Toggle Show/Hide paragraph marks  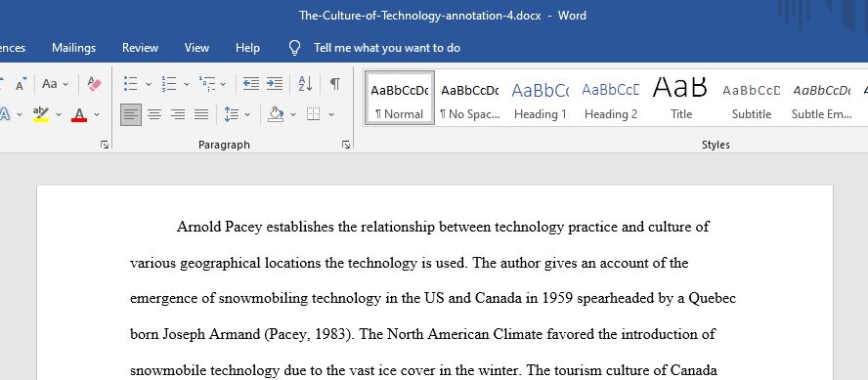335,84
